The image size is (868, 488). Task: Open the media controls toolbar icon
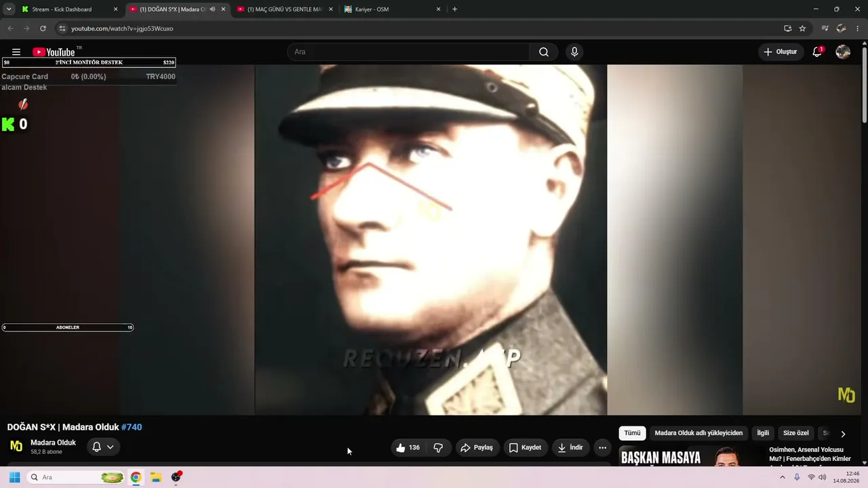(825, 28)
